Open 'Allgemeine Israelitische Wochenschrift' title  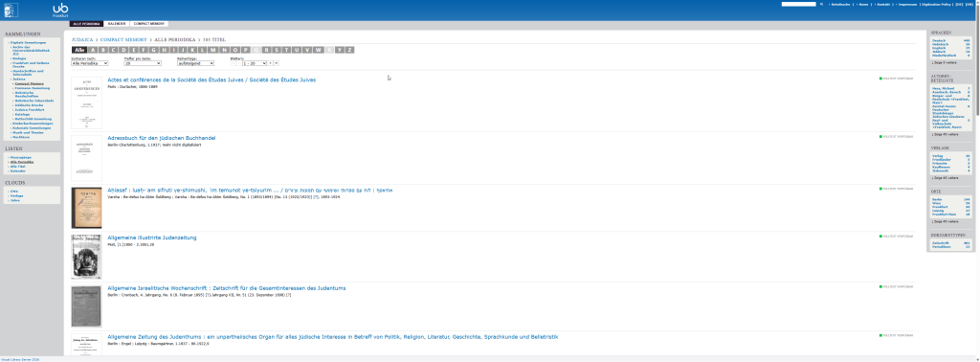coord(227,288)
